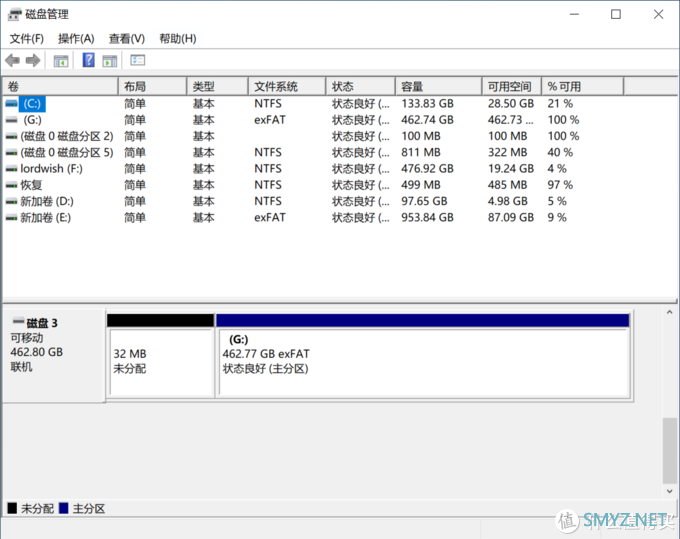680x539 pixels.
Task: Click the Disk Management title bar icon
Action: [x=14, y=14]
